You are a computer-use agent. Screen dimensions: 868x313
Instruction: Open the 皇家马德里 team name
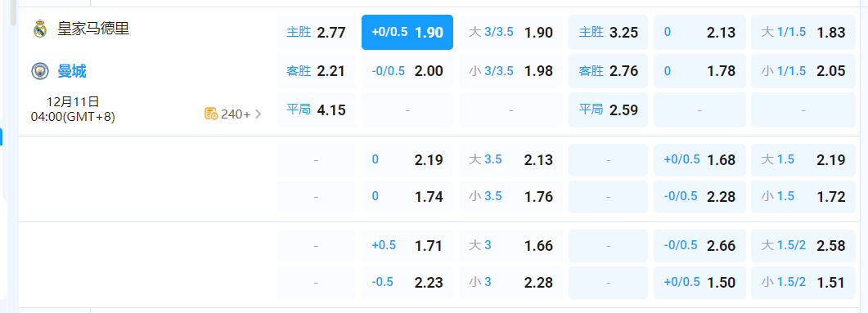pyautogui.click(x=93, y=29)
